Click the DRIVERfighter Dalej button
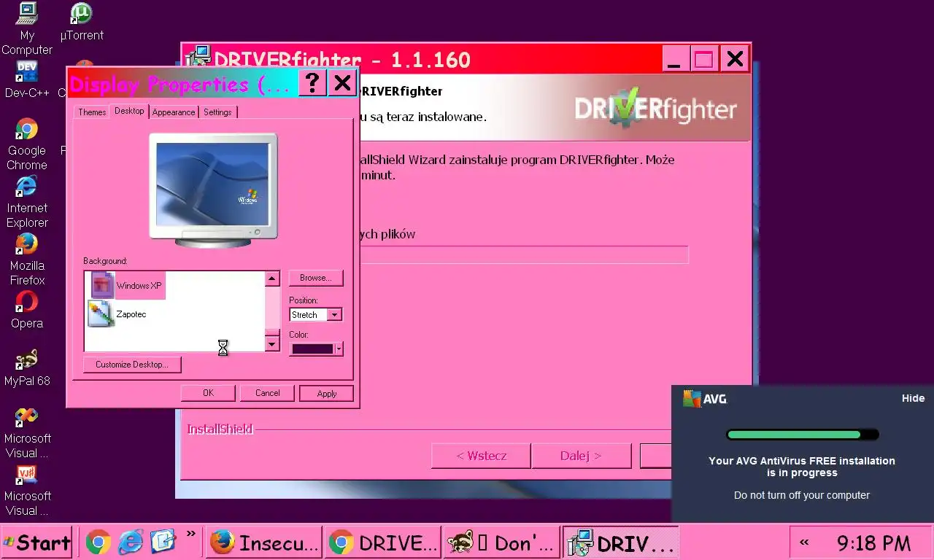The image size is (934, 560). 581,456
